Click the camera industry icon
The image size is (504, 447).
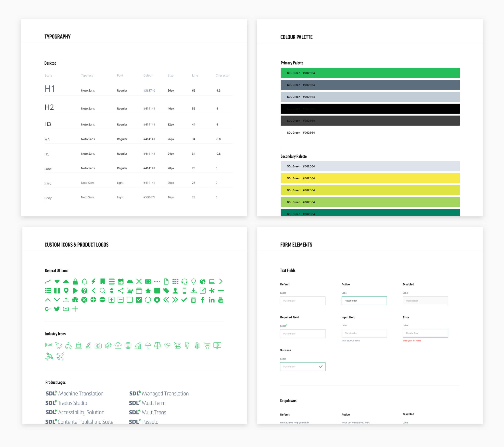coord(98,346)
